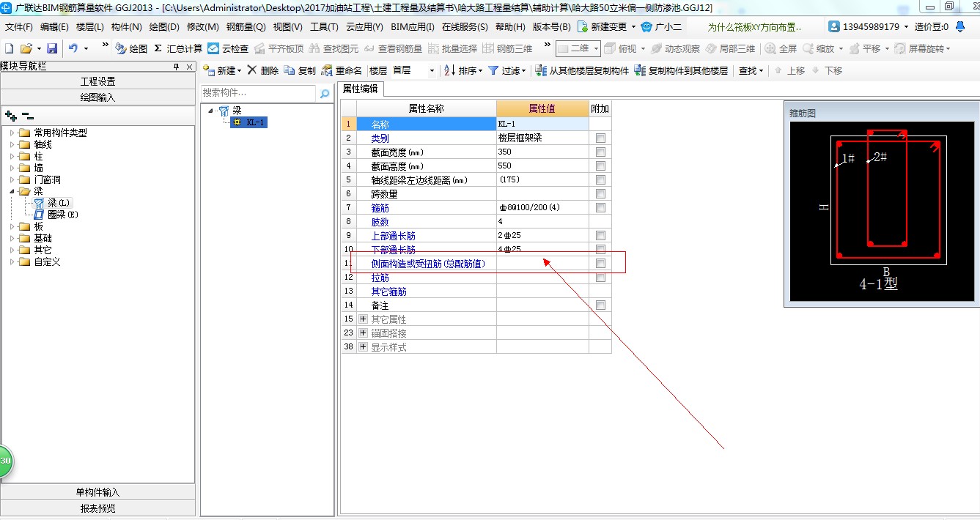Click 为什么筏板XY方向布置 link
Image resolution: width=980 pixels, height=520 pixels.
[x=756, y=26]
